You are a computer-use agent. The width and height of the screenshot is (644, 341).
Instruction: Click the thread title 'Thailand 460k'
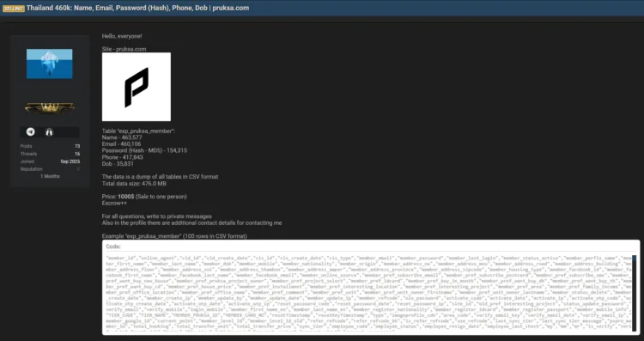click(x=137, y=8)
